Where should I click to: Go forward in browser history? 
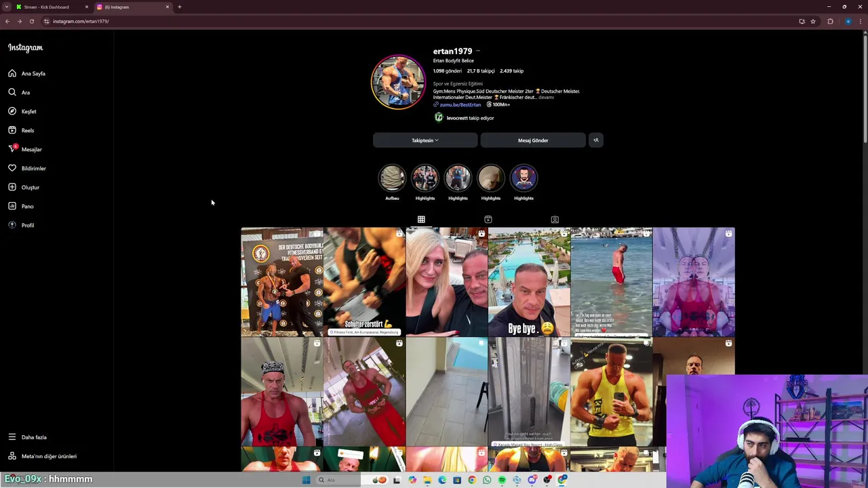[x=20, y=21]
